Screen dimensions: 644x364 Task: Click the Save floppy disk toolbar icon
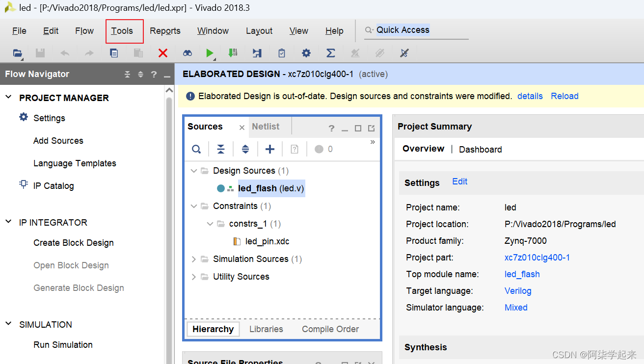point(41,53)
